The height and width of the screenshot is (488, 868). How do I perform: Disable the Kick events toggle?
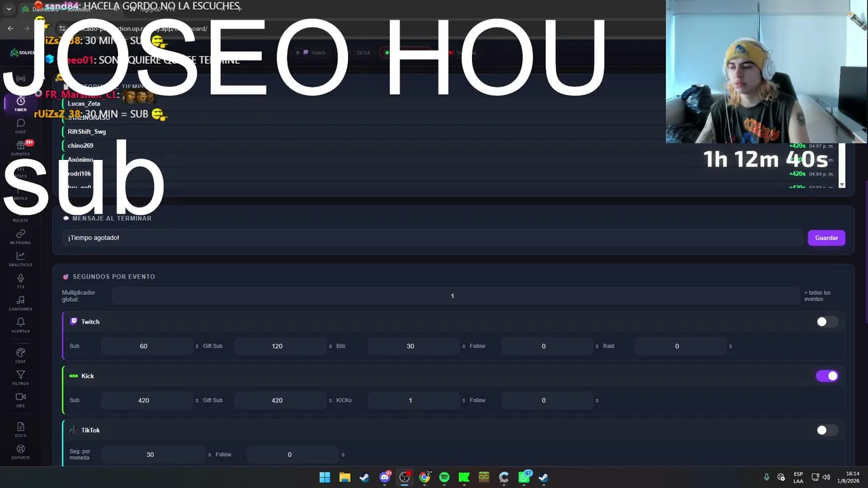click(x=827, y=376)
